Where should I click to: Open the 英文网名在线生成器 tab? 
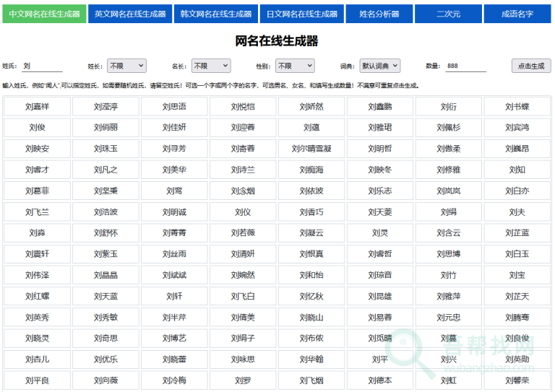coord(129,14)
